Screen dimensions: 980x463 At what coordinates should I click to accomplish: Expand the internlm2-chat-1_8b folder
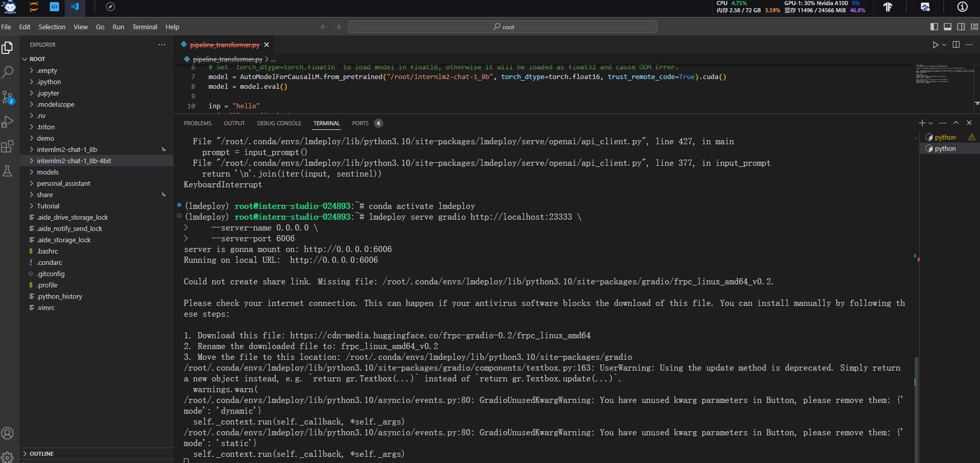(x=97, y=149)
